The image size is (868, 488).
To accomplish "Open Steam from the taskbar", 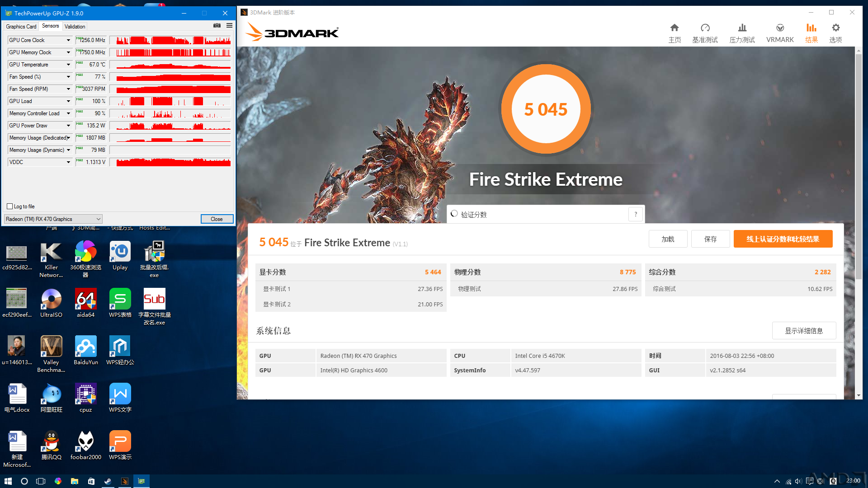I will [x=108, y=481].
